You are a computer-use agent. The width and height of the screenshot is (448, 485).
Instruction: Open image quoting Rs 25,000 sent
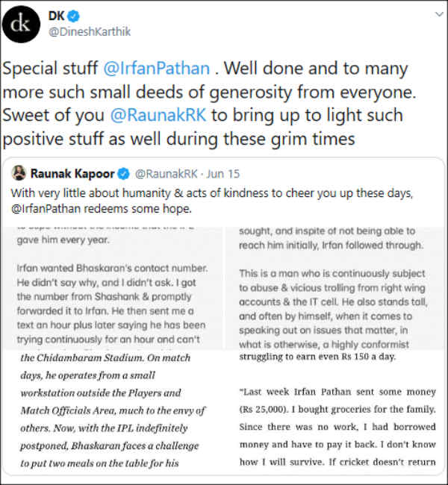(332, 410)
